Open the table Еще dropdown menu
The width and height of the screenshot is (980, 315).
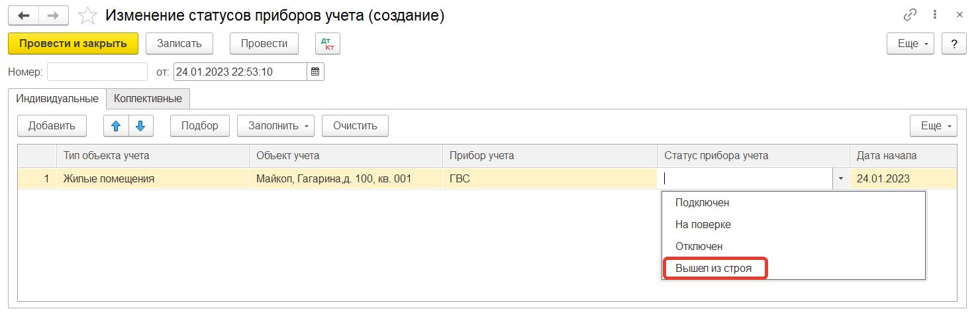(x=934, y=126)
